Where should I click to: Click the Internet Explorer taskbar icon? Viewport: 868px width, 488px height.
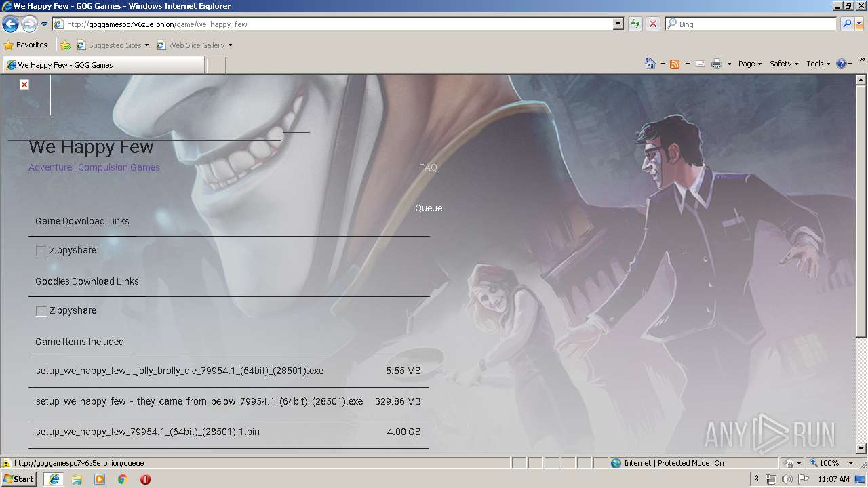(54, 479)
